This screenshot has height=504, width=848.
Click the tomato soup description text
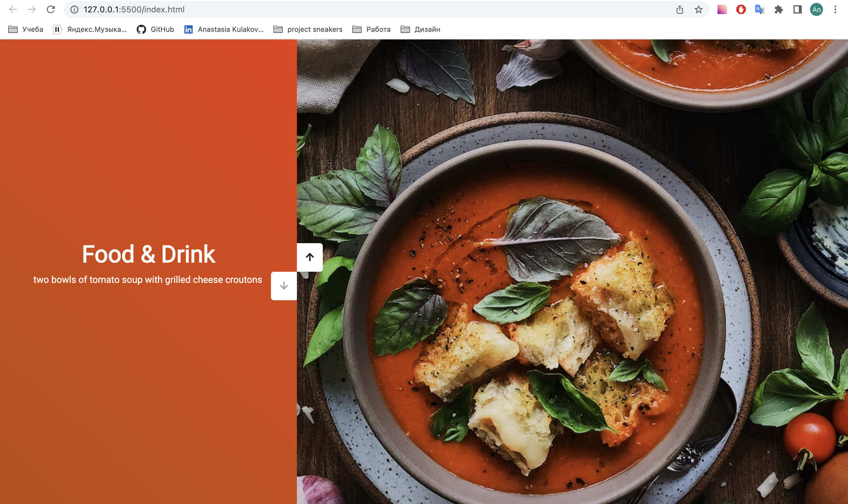(x=148, y=279)
